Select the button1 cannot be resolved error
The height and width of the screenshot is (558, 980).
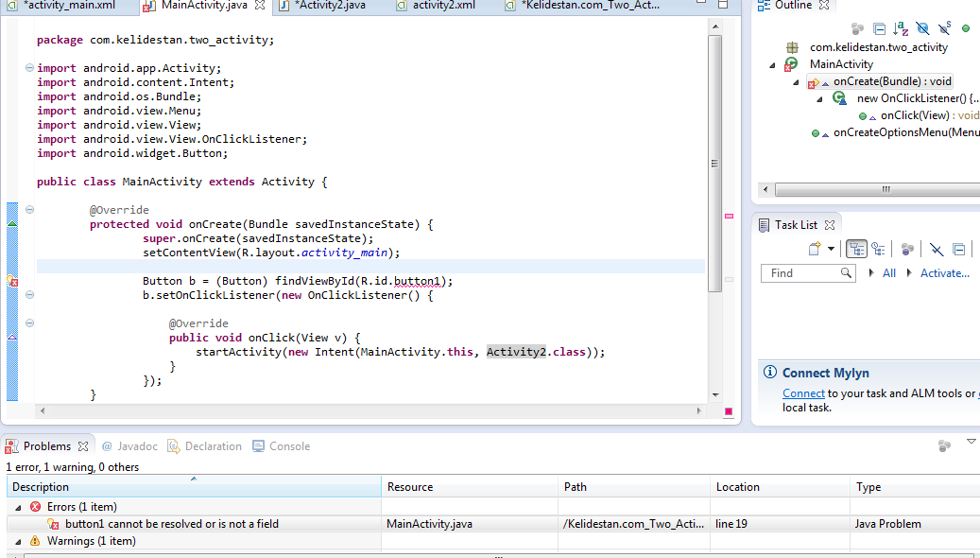[x=172, y=524]
